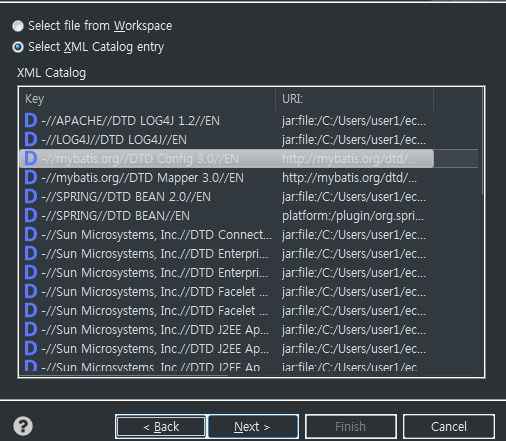Click the platform:/plugin/org.spri... URI cell

(x=353, y=216)
